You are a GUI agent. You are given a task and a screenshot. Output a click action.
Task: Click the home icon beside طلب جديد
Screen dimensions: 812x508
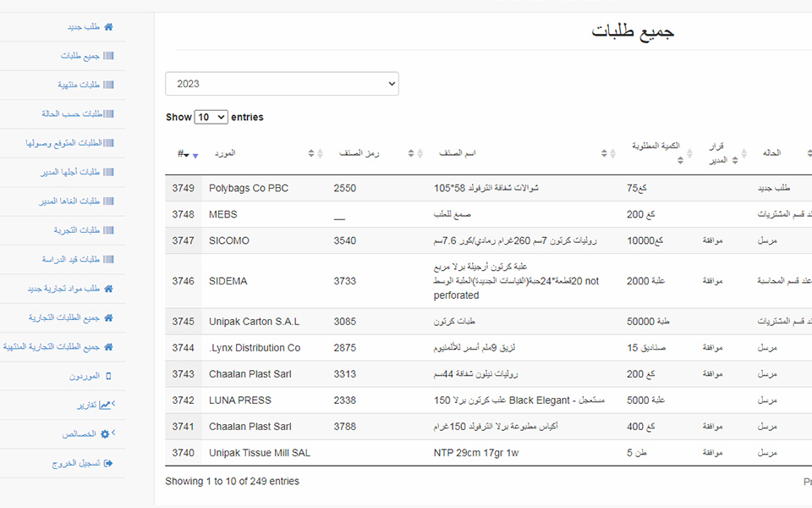click(108, 27)
